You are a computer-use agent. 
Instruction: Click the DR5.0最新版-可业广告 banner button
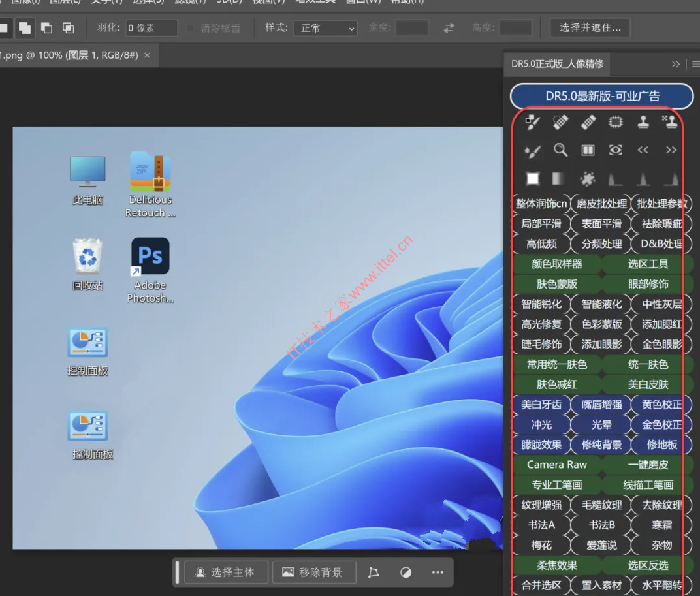point(602,96)
